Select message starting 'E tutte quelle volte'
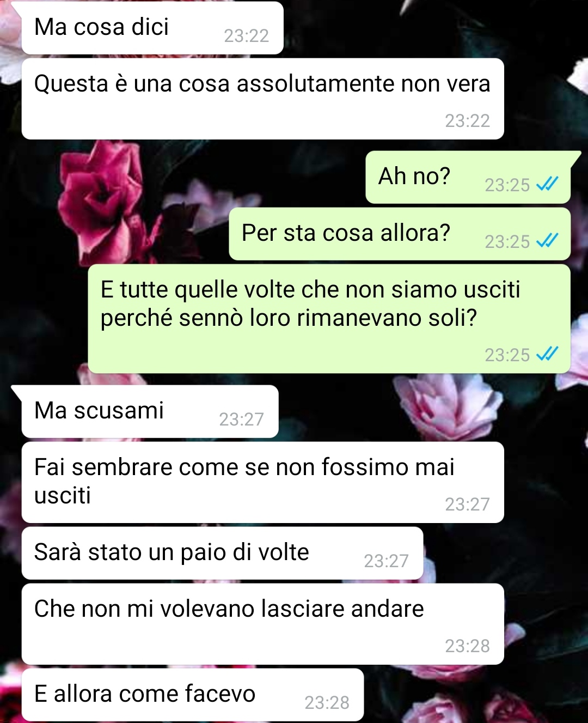This screenshot has width=588, height=723. point(329,319)
